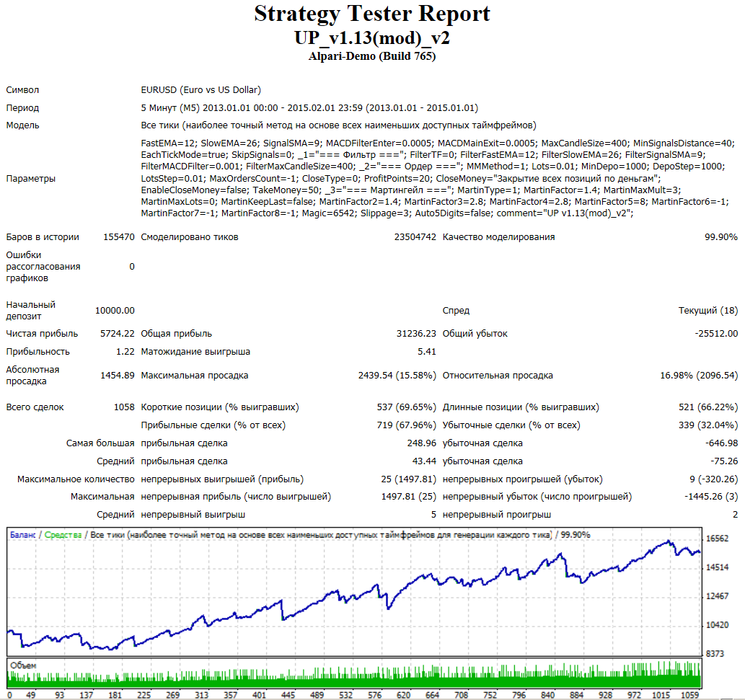Click modelled ticks value '23504742'

tap(415, 237)
